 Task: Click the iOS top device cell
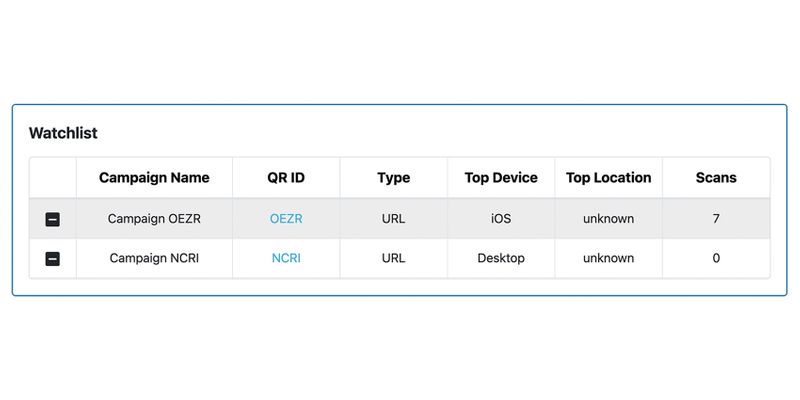tap(501, 219)
